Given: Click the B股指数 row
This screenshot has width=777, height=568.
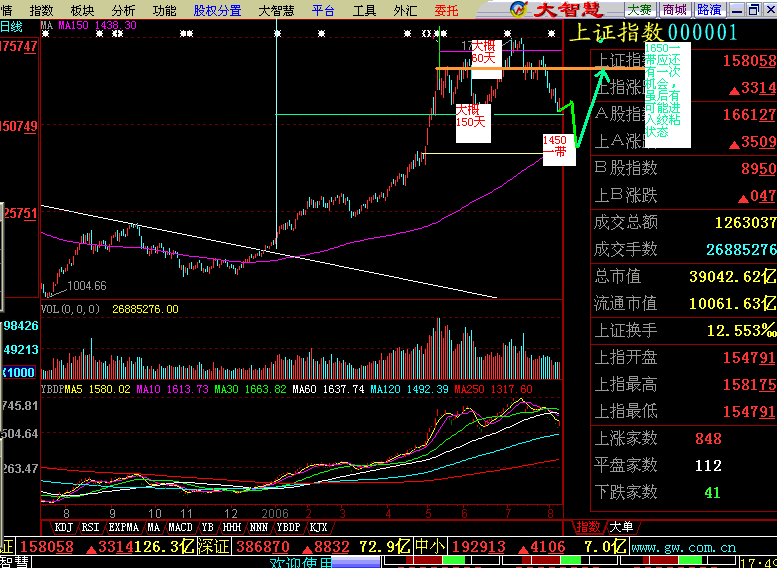Looking at the screenshot, I should tap(684, 169).
